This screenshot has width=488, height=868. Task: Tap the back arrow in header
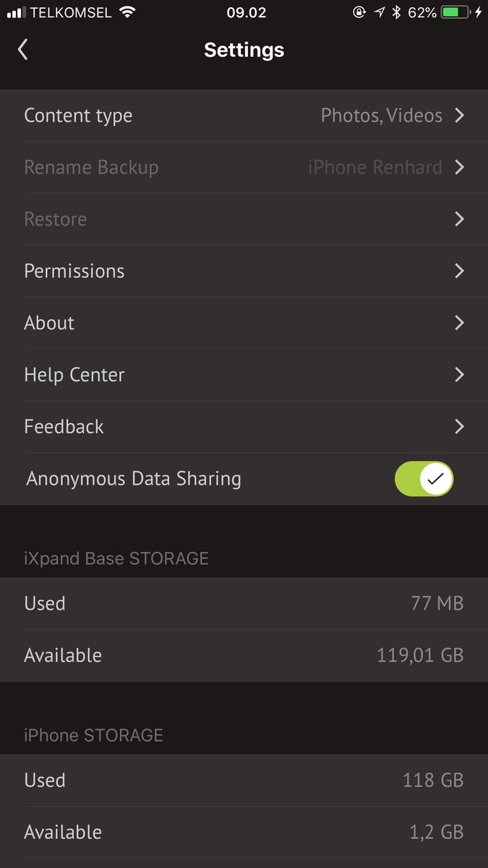(23, 50)
